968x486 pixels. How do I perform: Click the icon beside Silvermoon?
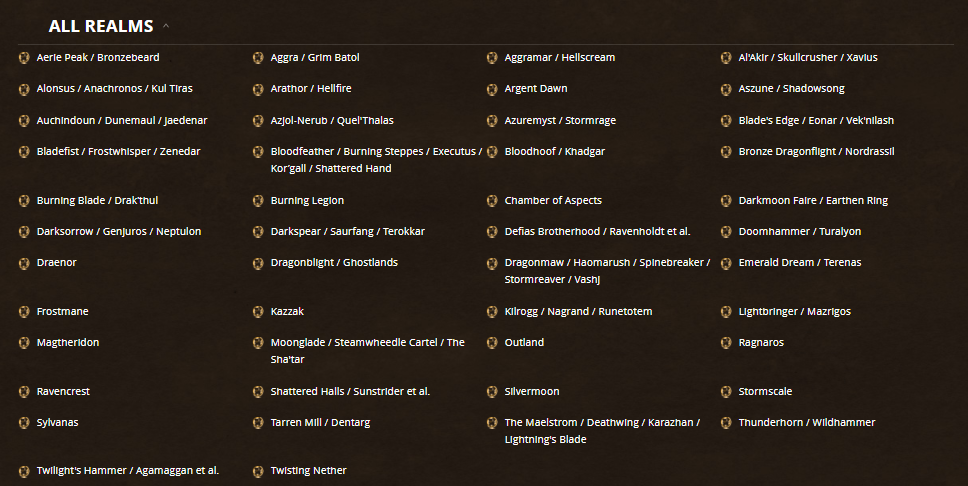click(x=492, y=392)
